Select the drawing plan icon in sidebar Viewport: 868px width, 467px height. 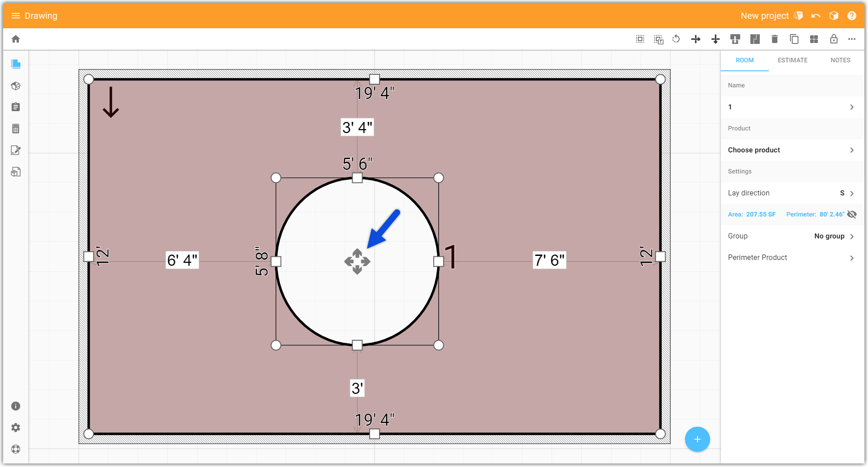click(16, 64)
